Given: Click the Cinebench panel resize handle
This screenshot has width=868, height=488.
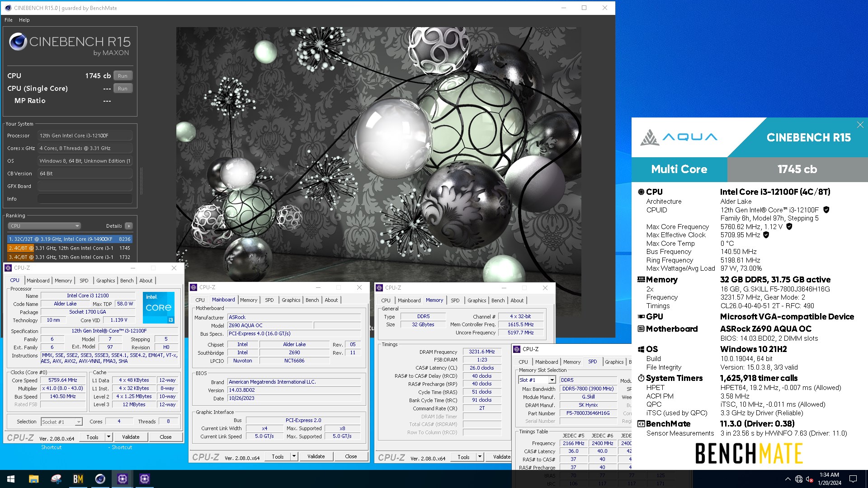Looking at the screenshot, I should (141, 181).
